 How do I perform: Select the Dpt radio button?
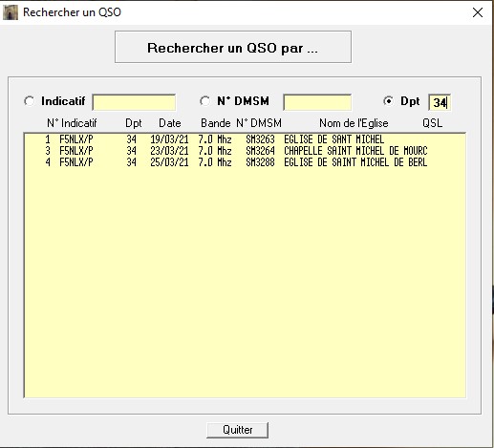point(388,101)
